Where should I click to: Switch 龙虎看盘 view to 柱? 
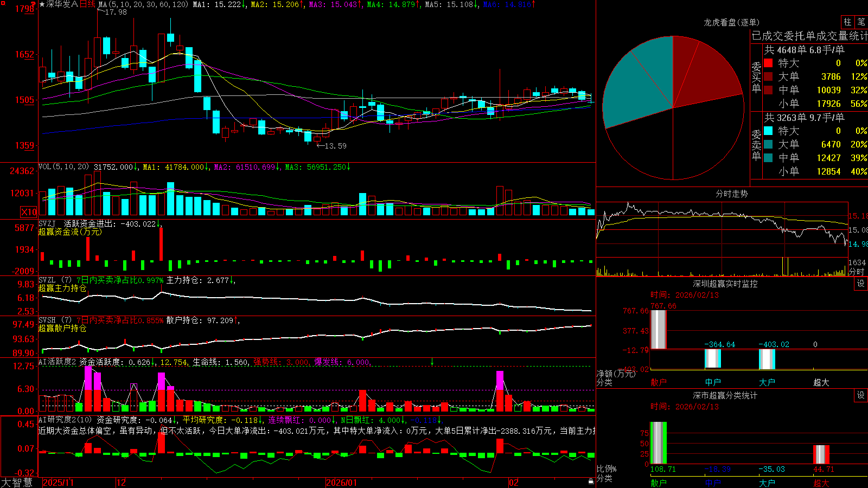click(847, 22)
